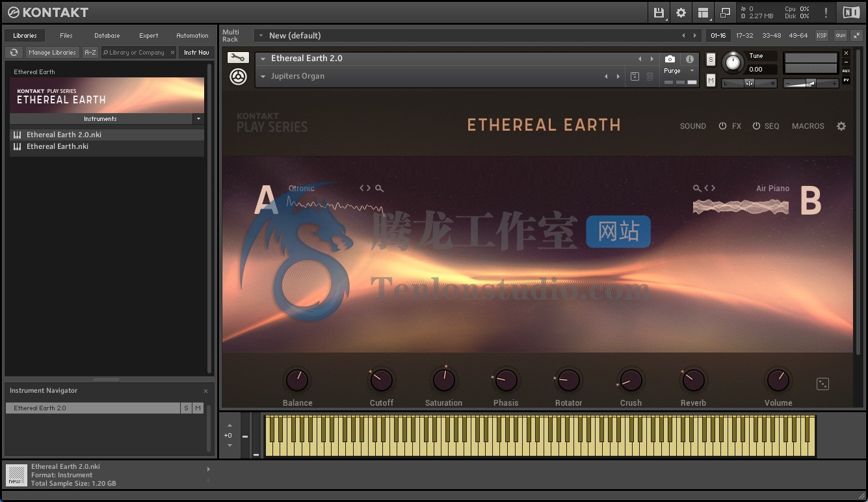Select Ethereal Earth.nki in library list
Image resolution: width=868 pixels, height=502 pixels.
pos(107,147)
